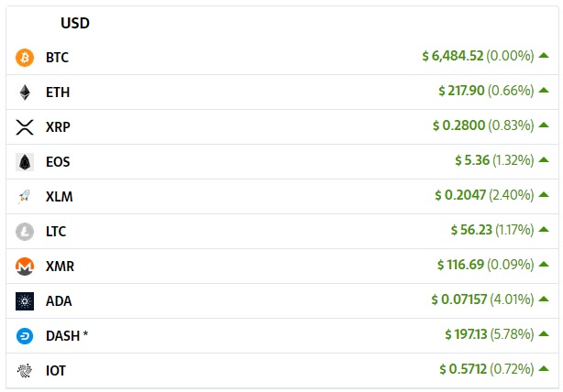This screenshot has height=392, width=563.
Task: Click the Ethereum diamond icon
Action: tap(25, 93)
